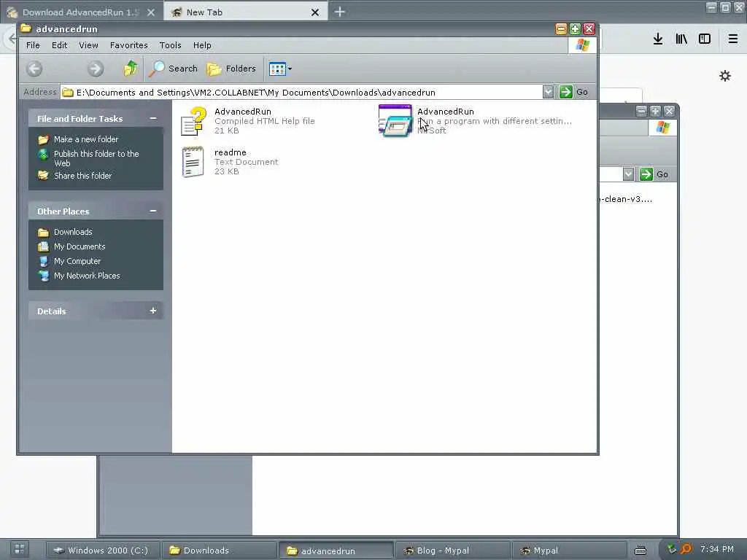Open the Views dropdown in the toolbar

coord(280,69)
